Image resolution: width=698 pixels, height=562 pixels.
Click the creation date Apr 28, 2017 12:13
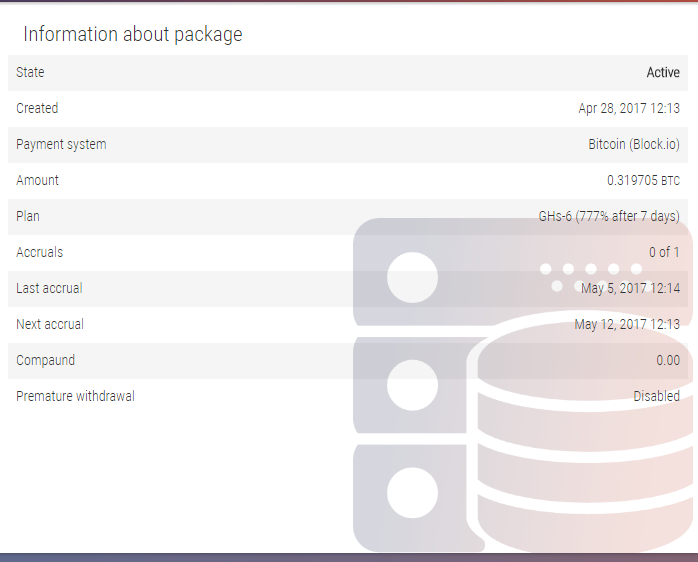[629, 109]
